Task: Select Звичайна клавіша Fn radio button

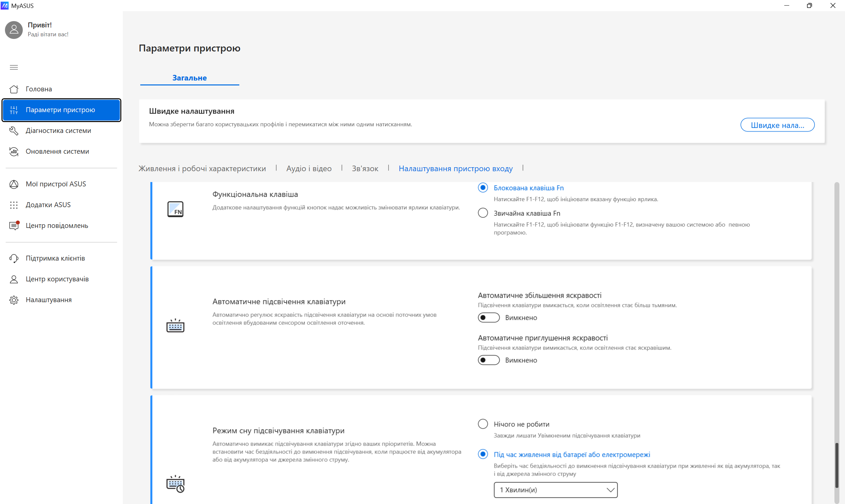Action: tap(483, 213)
